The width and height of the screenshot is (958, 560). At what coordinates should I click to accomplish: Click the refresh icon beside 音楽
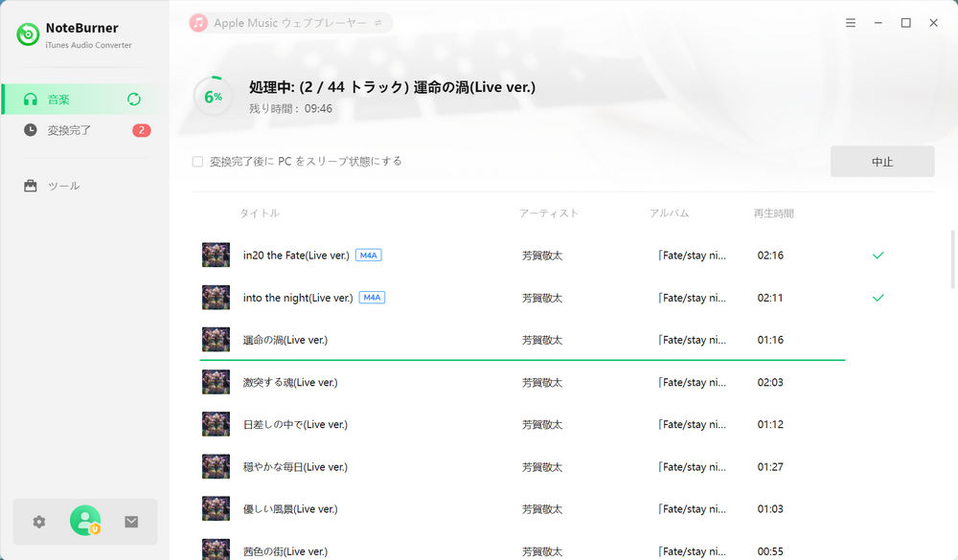(x=134, y=100)
